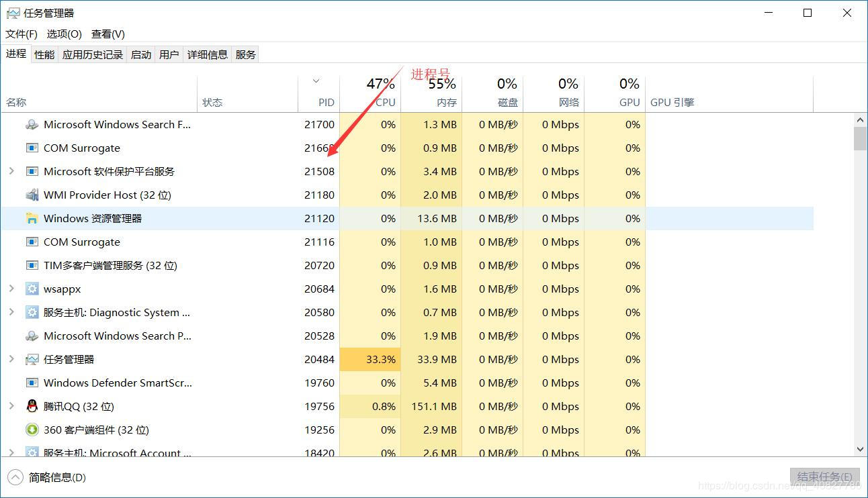Sort by the 内存 column header
This screenshot has height=498, width=868.
point(431,94)
